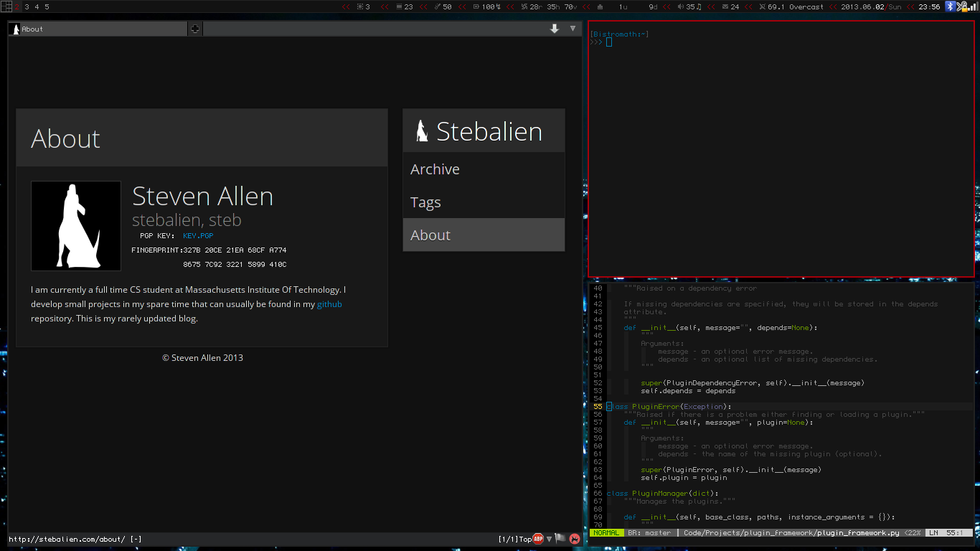The width and height of the screenshot is (980, 551).
Task: Switch to workspace 5
Action: [x=47, y=6]
